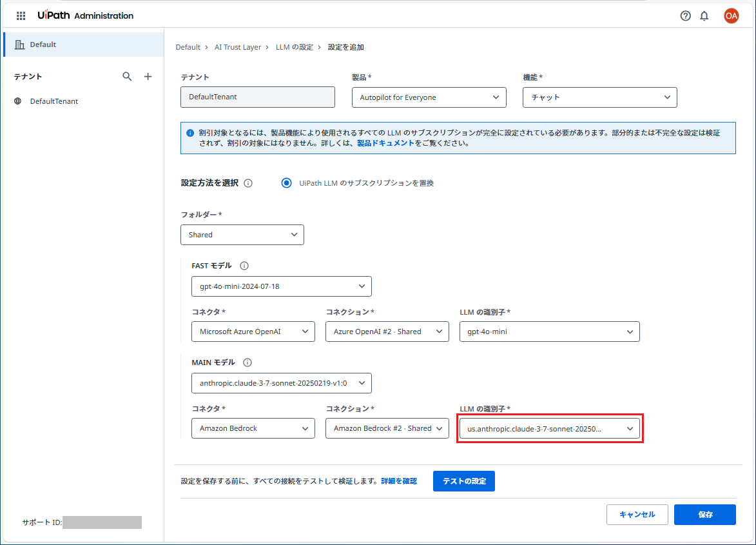Go to Default breadcrumb
The height and width of the screenshot is (545, 756).
click(x=188, y=47)
